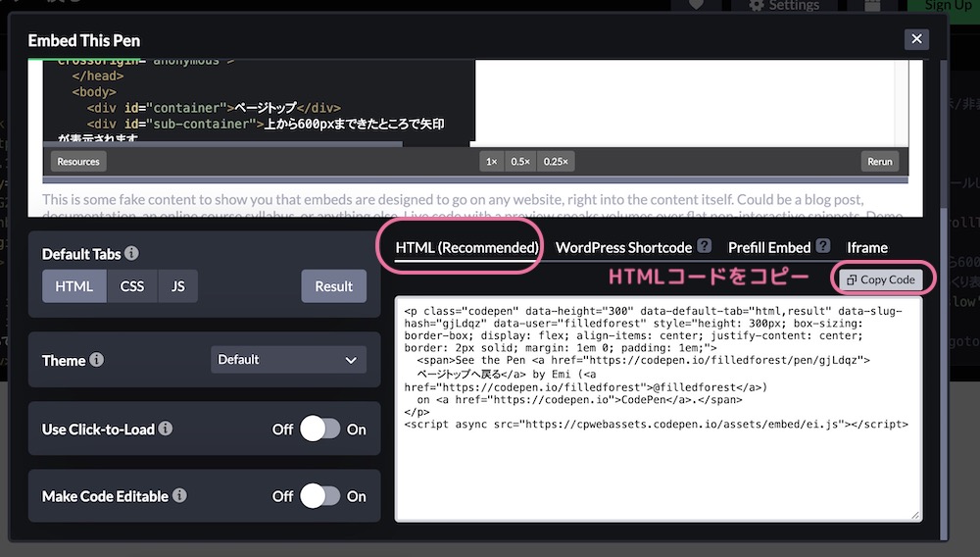Click the Theme info icon

tap(96, 360)
